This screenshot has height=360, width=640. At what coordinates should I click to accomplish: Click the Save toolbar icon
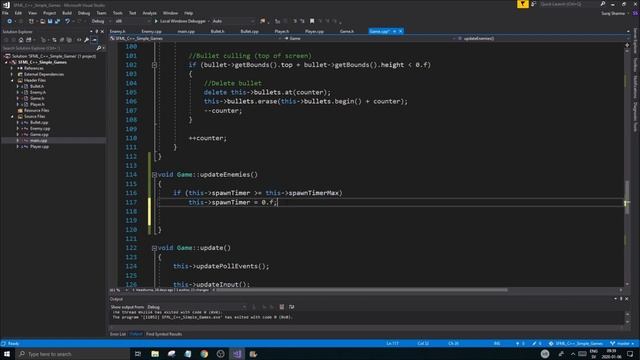(50, 21)
